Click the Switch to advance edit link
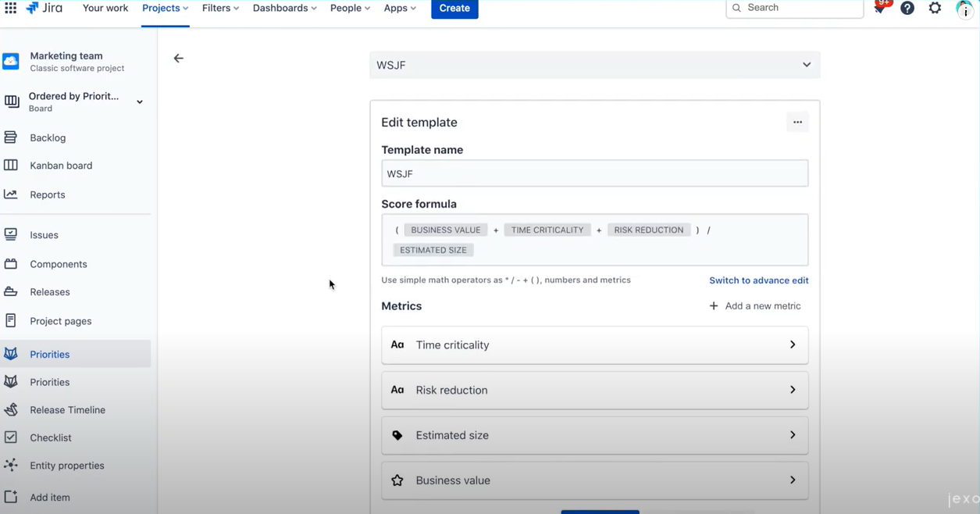Image resolution: width=980 pixels, height=514 pixels. tap(758, 280)
